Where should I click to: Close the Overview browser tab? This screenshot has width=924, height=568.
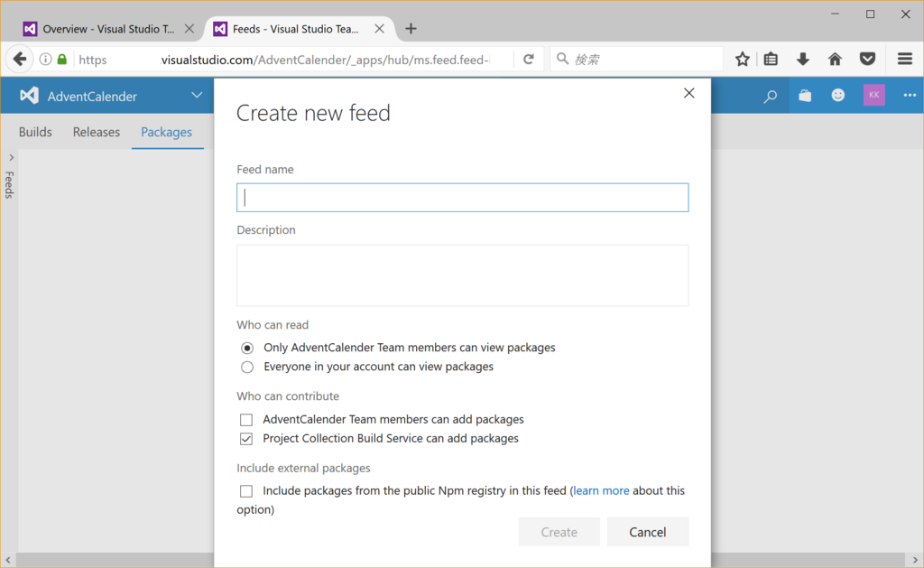189,28
